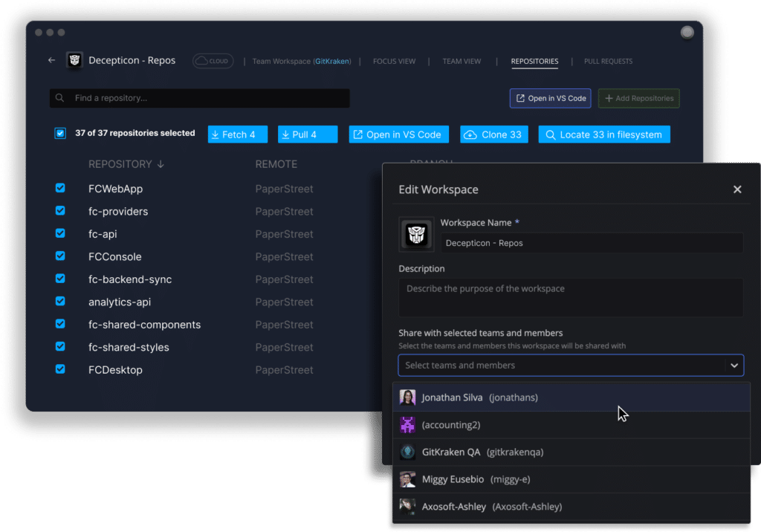
Task: Click Locate 33 in filesystem button
Action: coord(603,134)
